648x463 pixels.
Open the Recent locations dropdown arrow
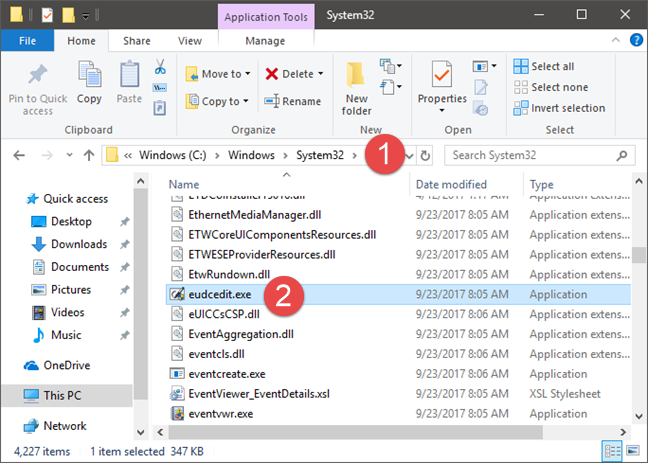pos(69,155)
